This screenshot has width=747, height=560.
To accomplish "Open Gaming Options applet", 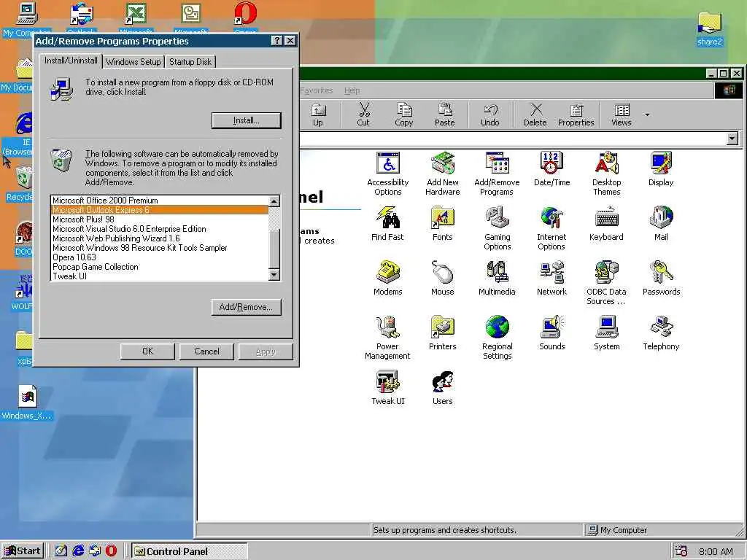I will pyautogui.click(x=498, y=228).
